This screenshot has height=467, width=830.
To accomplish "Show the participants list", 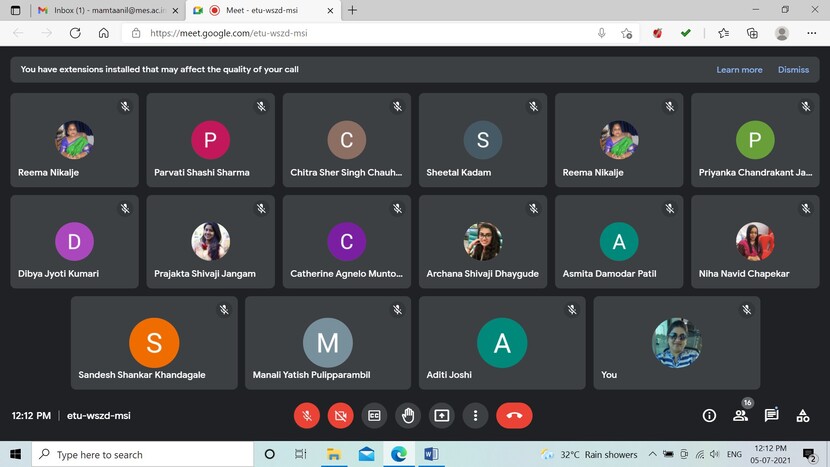I will coord(741,415).
